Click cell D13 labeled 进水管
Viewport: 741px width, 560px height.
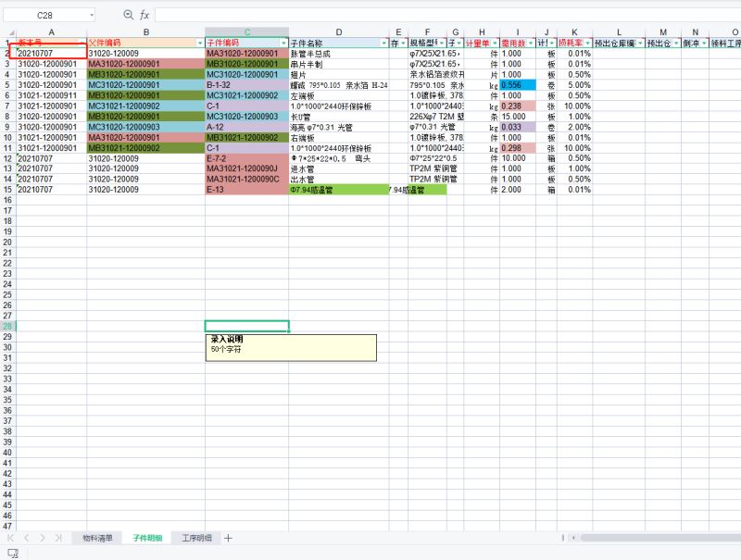339,169
